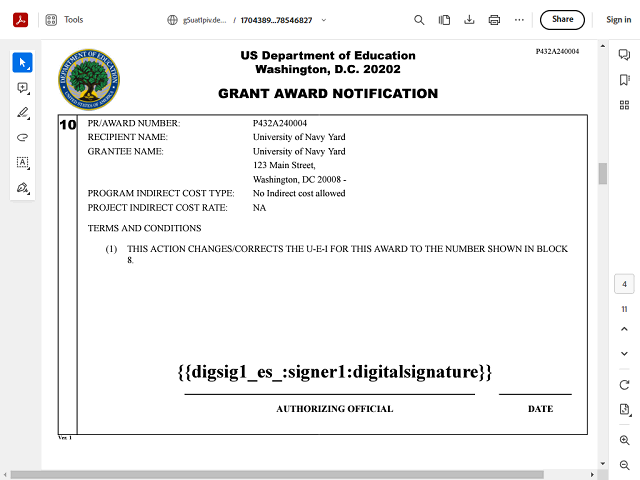Click the 1704389...78546827 file name
This screenshot has width=640, height=480.
(x=276, y=20)
